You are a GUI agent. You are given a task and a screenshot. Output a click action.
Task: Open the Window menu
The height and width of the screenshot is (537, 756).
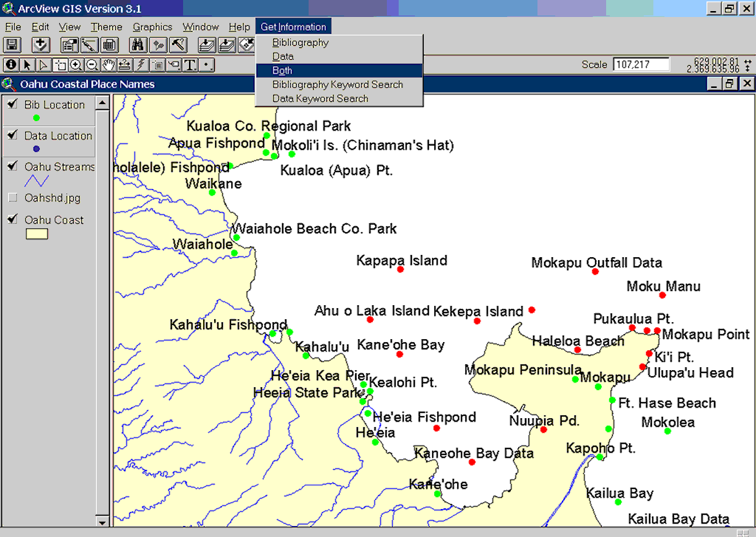(201, 27)
